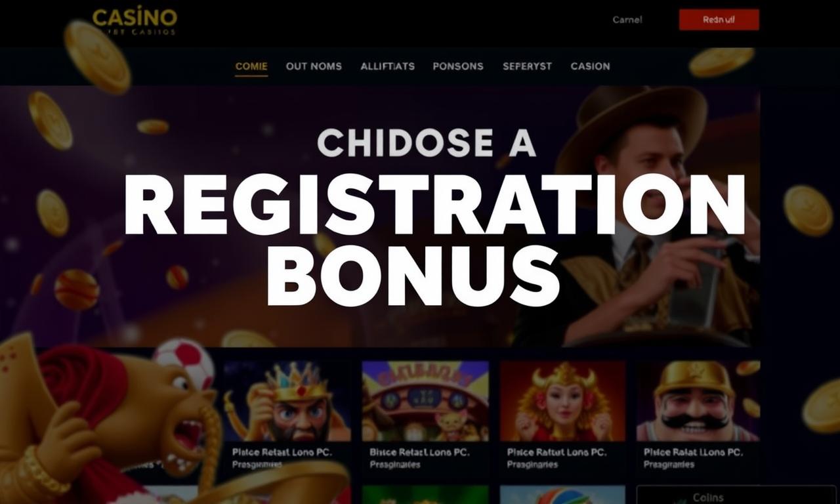Click the REGISTRATION BONUS banner headline

433,238
